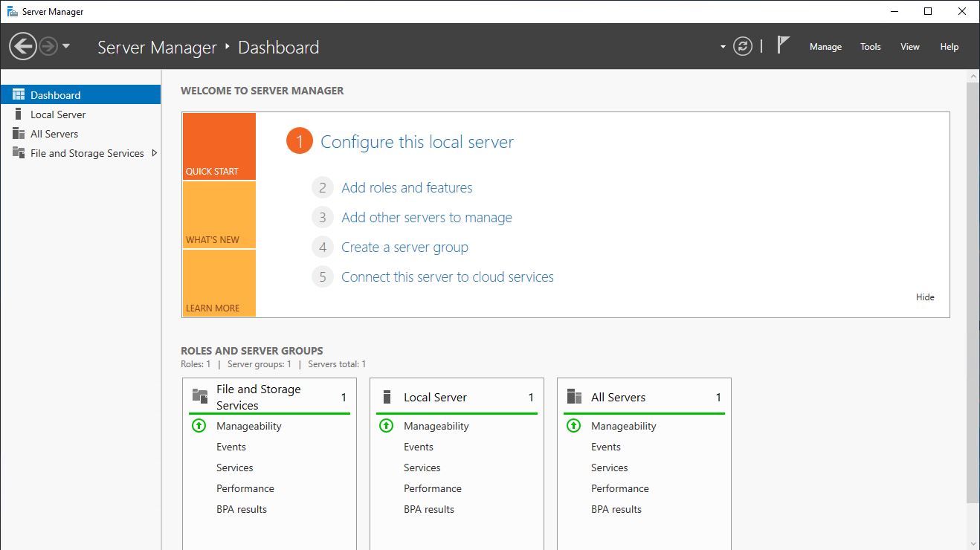The width and height of the screenshot is (980, 550).
Task: Open Performance in Local Server tile
Action: point(433,488)
